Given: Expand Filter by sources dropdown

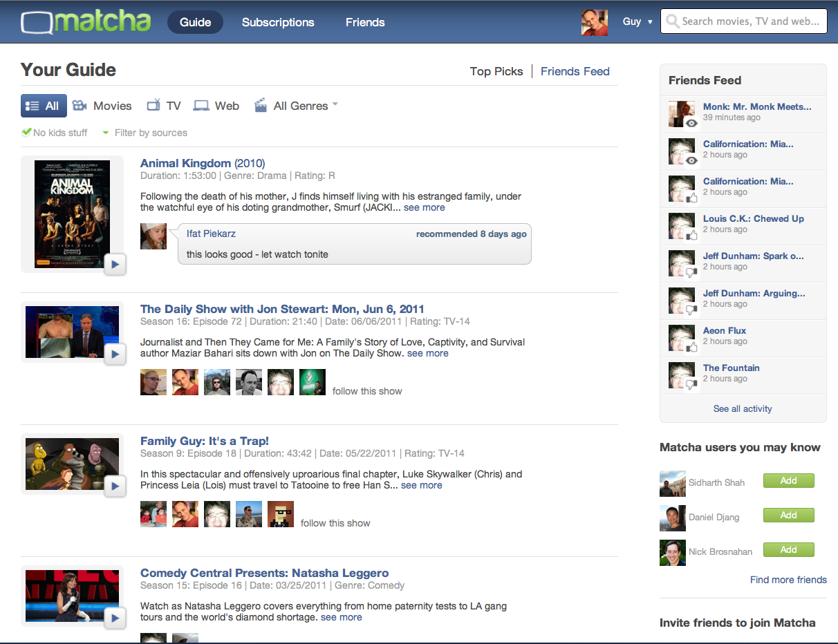Looking at the screenshot, I should click(145, 133).
